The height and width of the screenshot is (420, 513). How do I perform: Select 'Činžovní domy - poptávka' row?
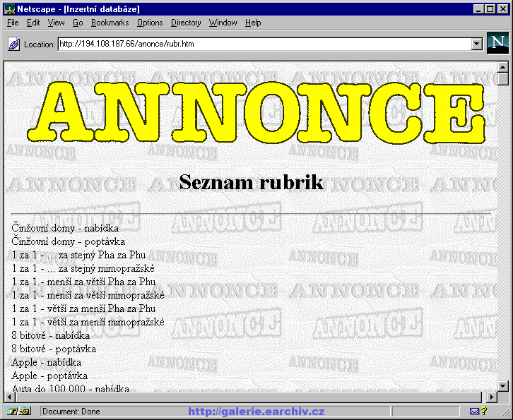[69, 241]
